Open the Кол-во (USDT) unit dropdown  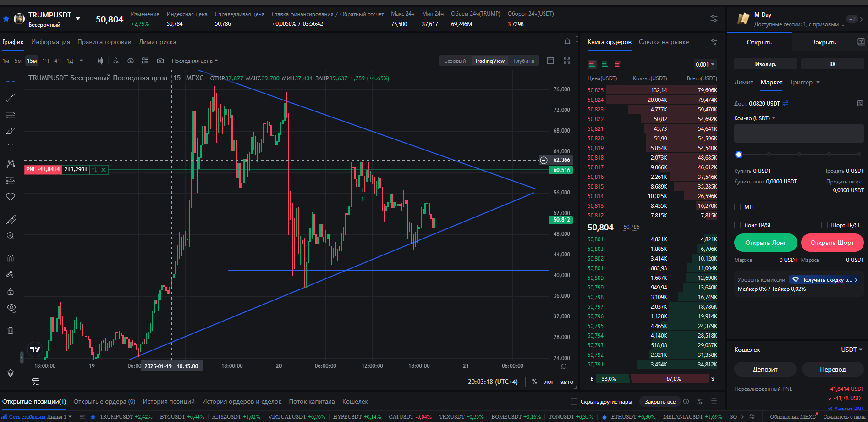coord(755,118)
